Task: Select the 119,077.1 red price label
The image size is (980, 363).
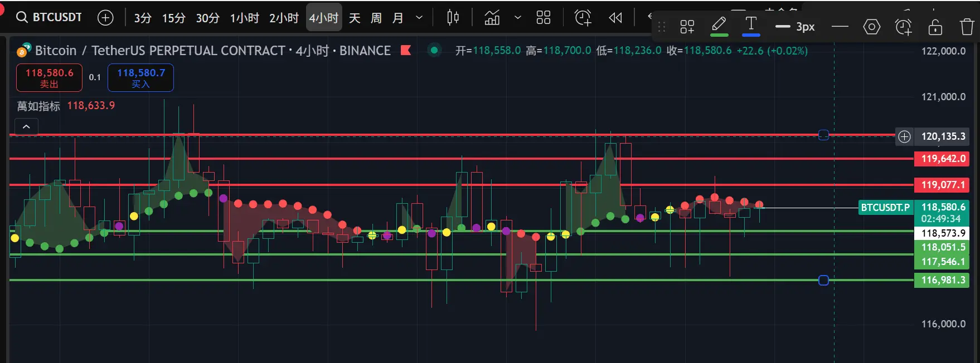Action: pos(942,185)
